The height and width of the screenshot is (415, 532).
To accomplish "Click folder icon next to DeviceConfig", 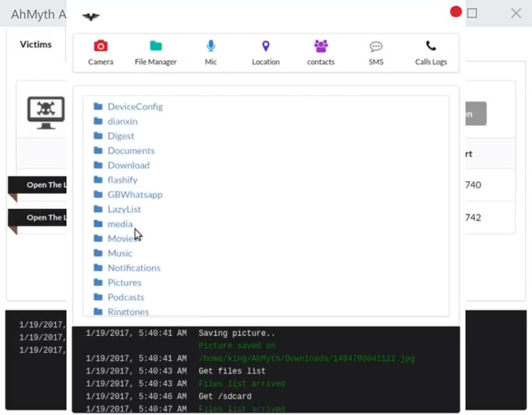I will pyautogui.click(x=98, y=107).
